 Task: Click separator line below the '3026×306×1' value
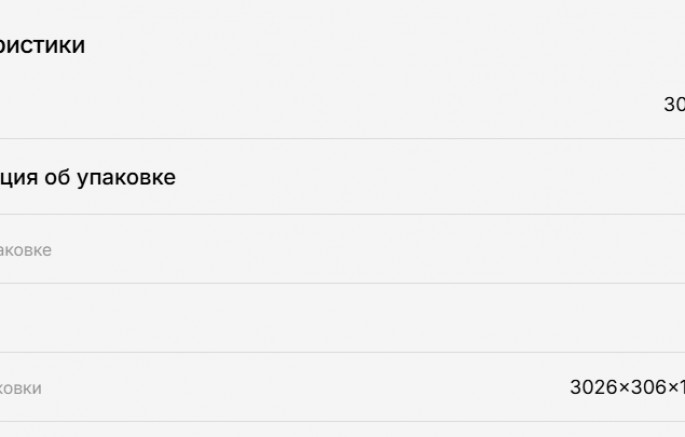(342, 422)
